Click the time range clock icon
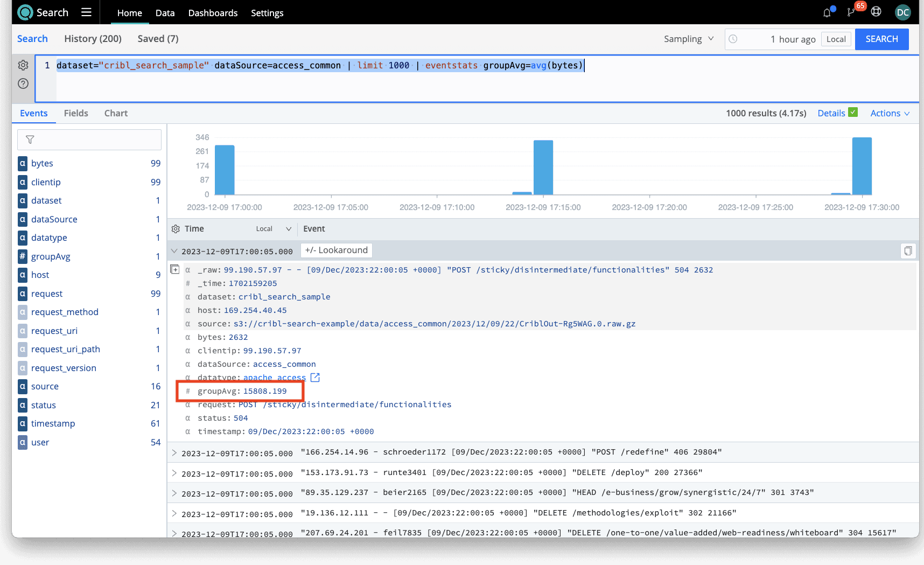 point(733,39)
